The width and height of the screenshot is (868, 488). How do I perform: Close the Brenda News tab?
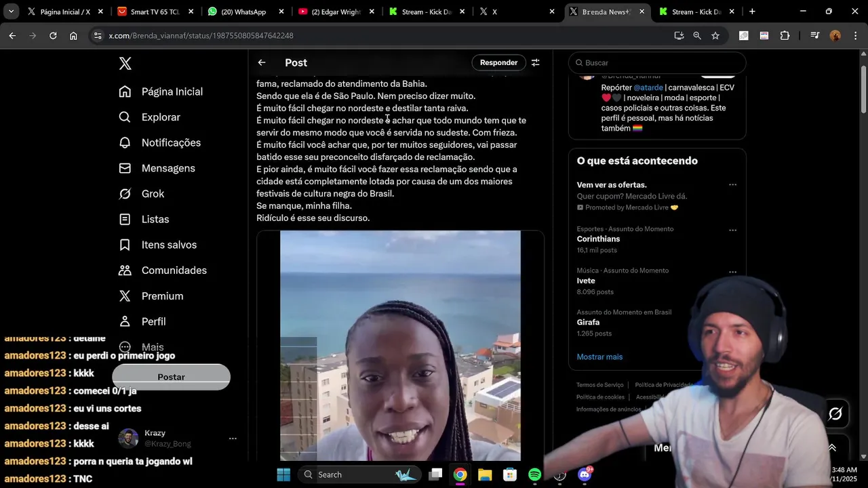[x=642, y=12]
